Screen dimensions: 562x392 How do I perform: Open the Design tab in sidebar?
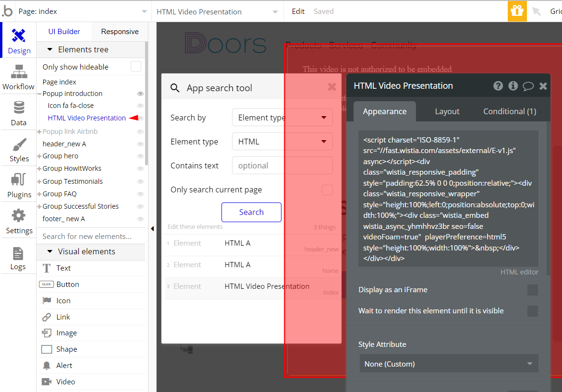tap(19, 40)
